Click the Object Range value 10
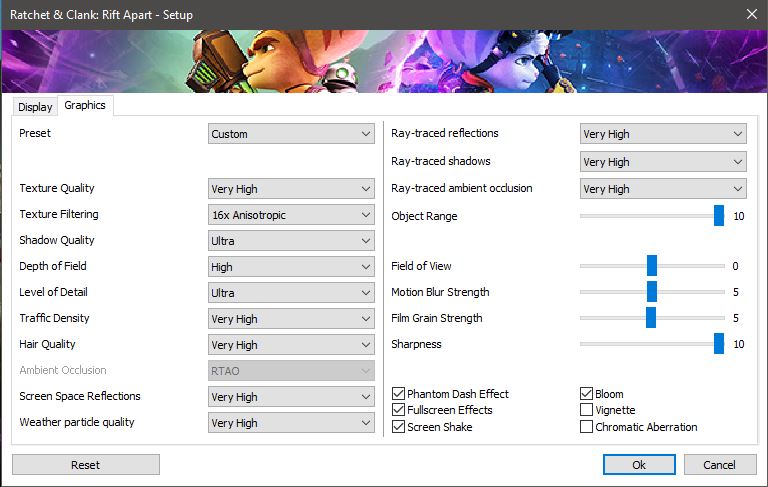The width and height of the screenshot is (768, 487). [739, 216]
